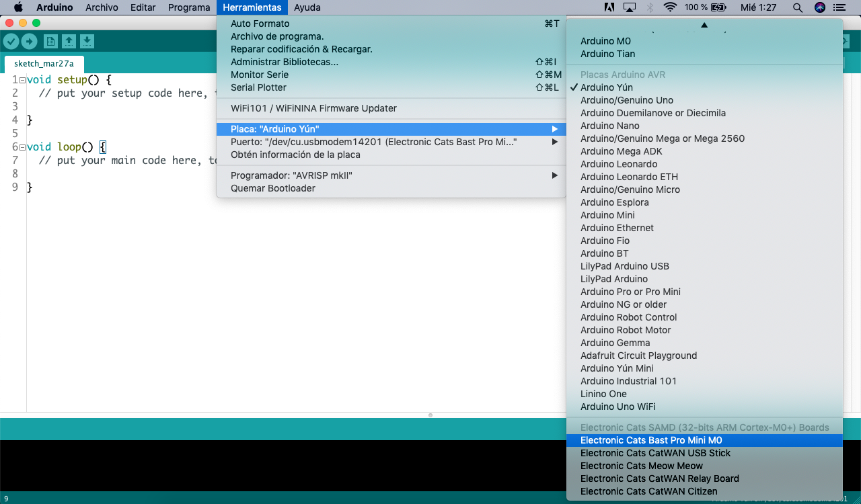Click line 7 main code comment
861x504 pixels.
[x=128, y=161]
